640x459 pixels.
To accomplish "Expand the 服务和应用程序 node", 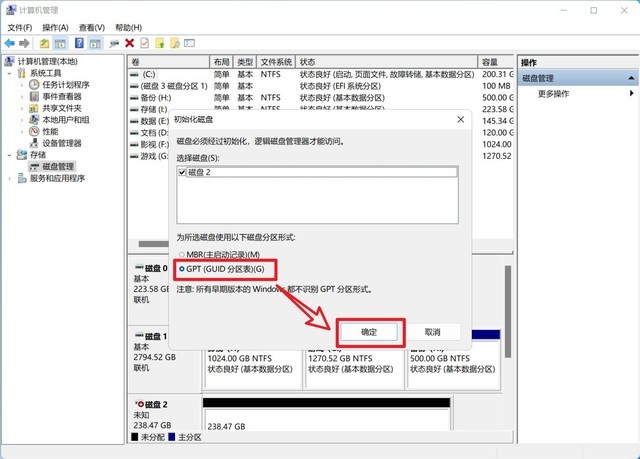I will [11, 178].
